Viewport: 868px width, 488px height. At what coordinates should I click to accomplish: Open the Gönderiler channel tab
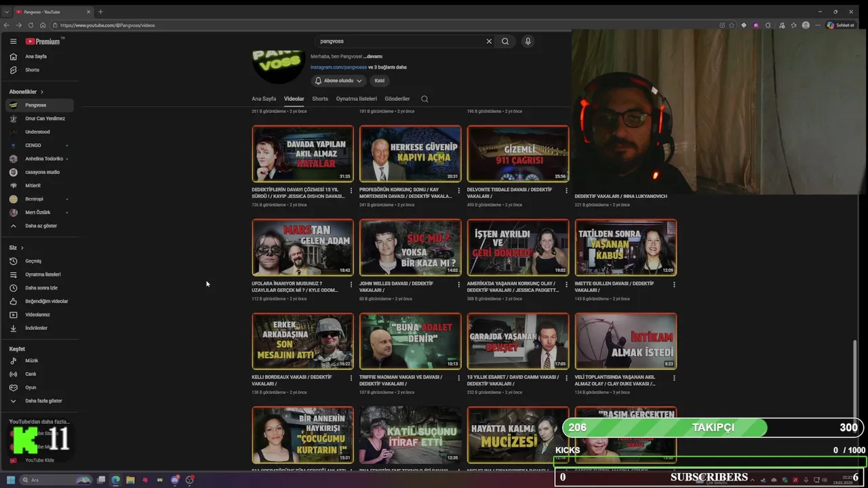[x=397, y=99]
